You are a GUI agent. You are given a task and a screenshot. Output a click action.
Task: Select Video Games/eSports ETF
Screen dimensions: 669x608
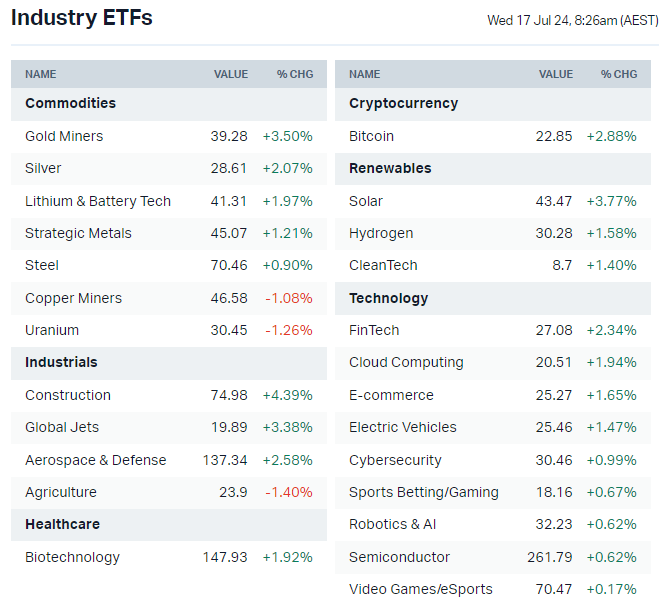pos(420,589)
